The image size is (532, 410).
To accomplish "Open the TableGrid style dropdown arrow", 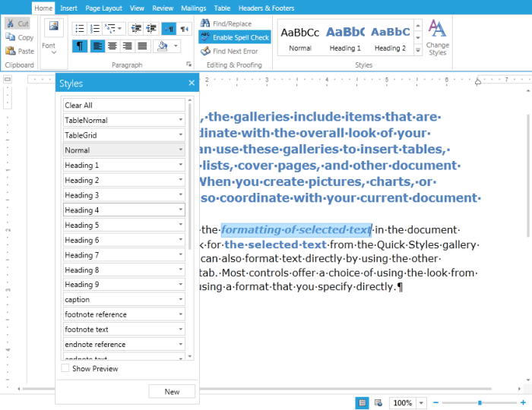I will pos(181,134).
